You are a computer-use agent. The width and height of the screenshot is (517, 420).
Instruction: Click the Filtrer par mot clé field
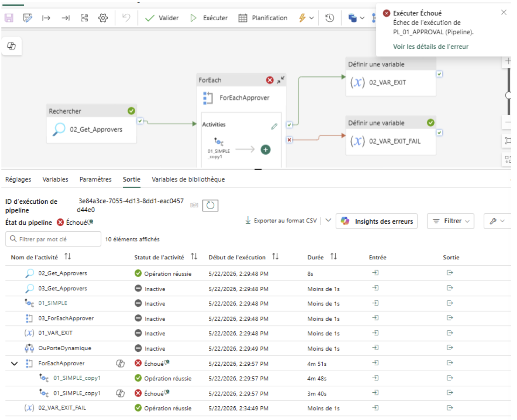(53, 239)
